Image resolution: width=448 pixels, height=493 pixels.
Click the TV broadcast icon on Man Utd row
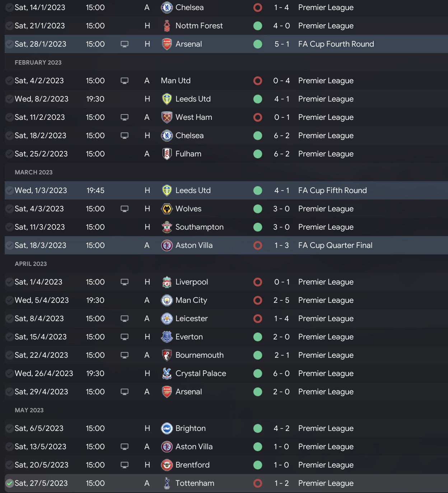(x=125, y=81)
